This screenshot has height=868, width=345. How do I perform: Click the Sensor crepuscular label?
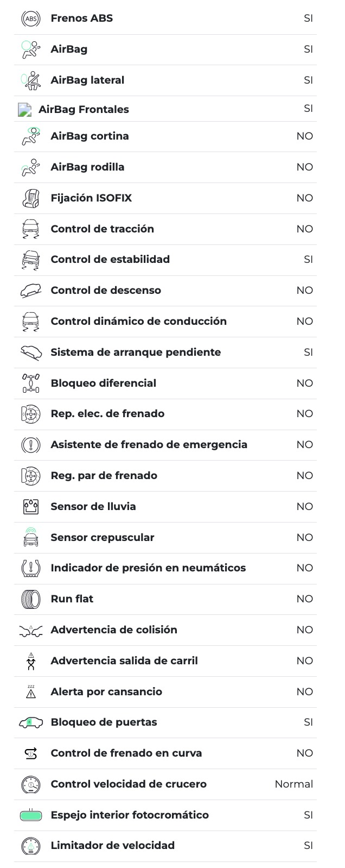103,538
